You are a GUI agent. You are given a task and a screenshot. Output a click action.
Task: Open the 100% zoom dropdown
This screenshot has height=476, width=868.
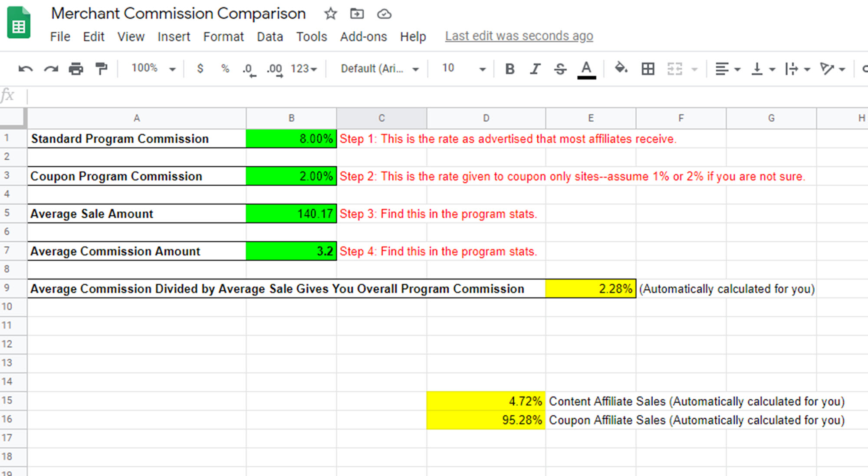click(153, 69)
